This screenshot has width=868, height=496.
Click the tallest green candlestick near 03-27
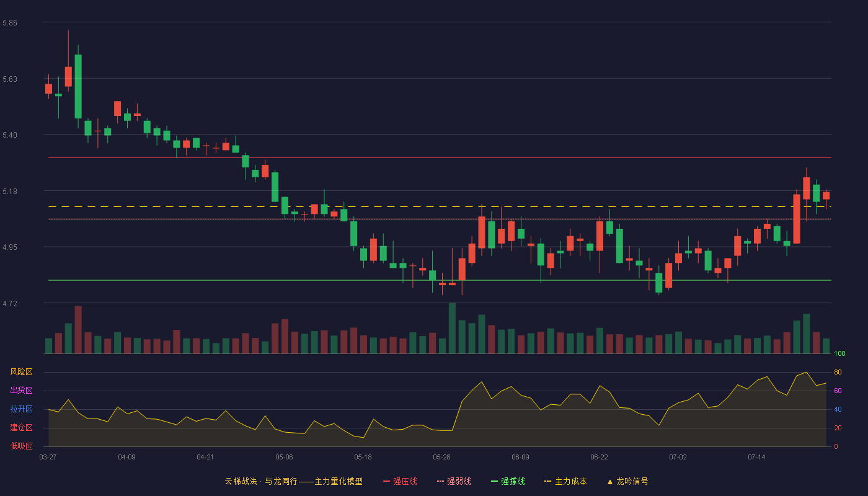[x=78, y=86]
